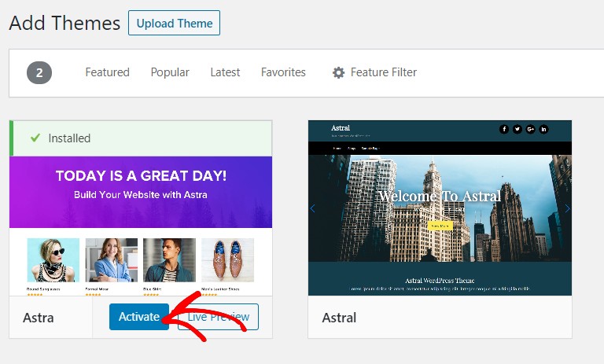Click the Facebook icon in Astral preview

point(504,130)
